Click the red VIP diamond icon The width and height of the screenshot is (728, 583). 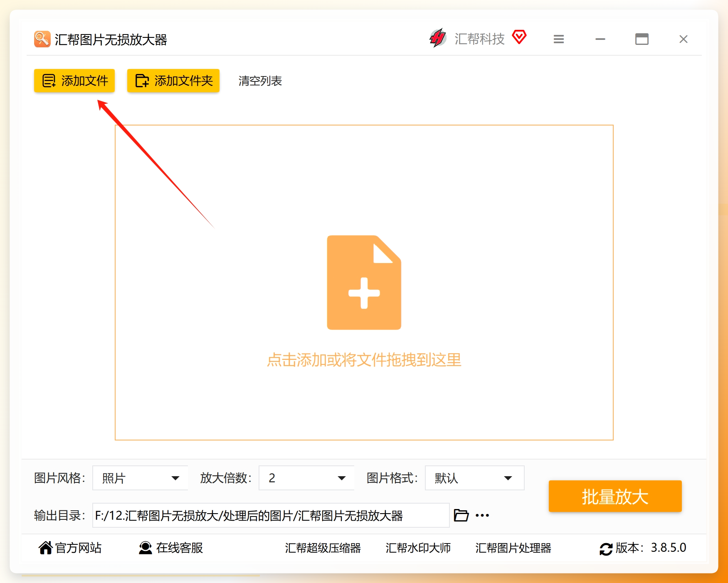click(x=519, y=37)
